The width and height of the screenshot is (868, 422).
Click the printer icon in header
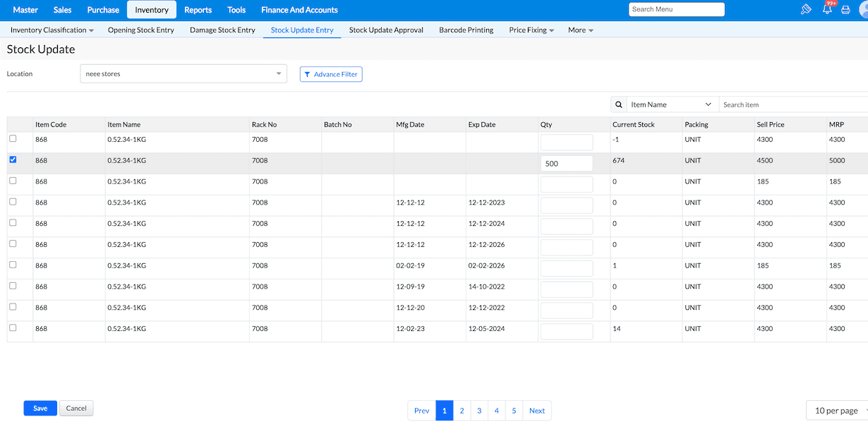pyautogui.click(x=845, y=10)
